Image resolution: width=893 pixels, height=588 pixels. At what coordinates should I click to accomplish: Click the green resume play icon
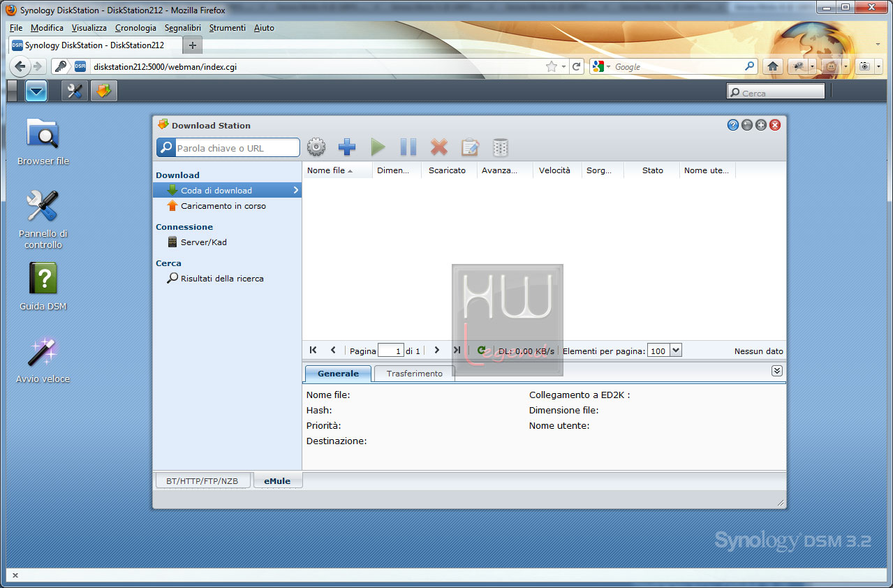tap(378, 147)
